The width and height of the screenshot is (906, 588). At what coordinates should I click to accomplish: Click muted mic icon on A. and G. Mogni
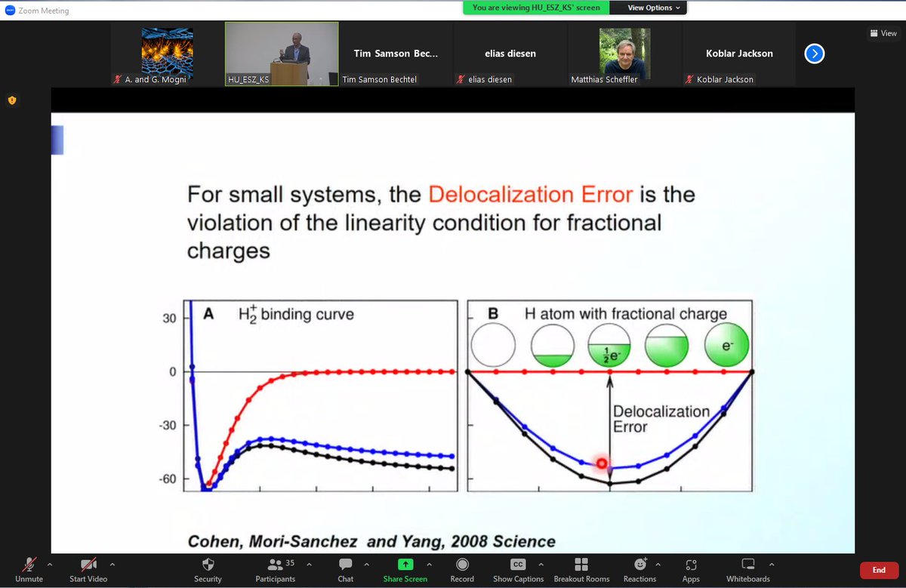click(118, 79)
